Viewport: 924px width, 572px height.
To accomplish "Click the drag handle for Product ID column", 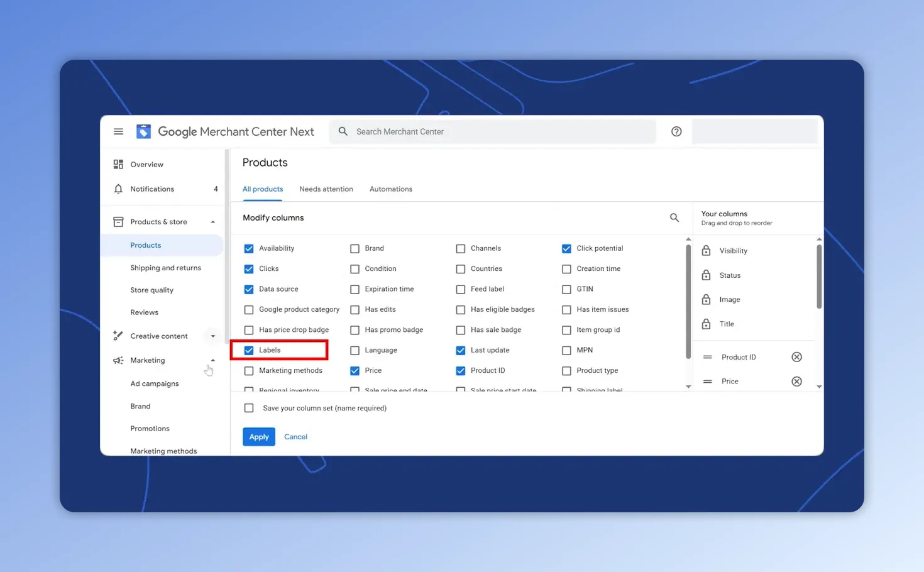I will pos(708,357).
